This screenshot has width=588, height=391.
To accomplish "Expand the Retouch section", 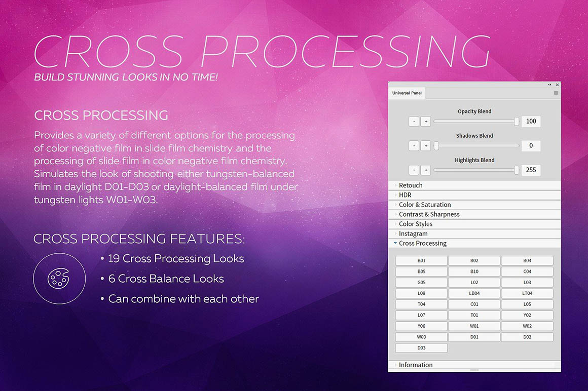I will point(411,185).
